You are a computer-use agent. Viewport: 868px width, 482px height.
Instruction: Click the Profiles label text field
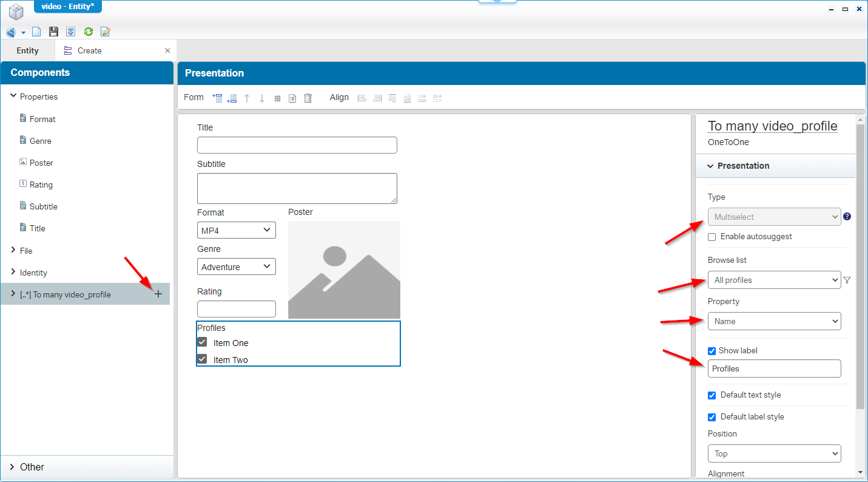point(774,368)
